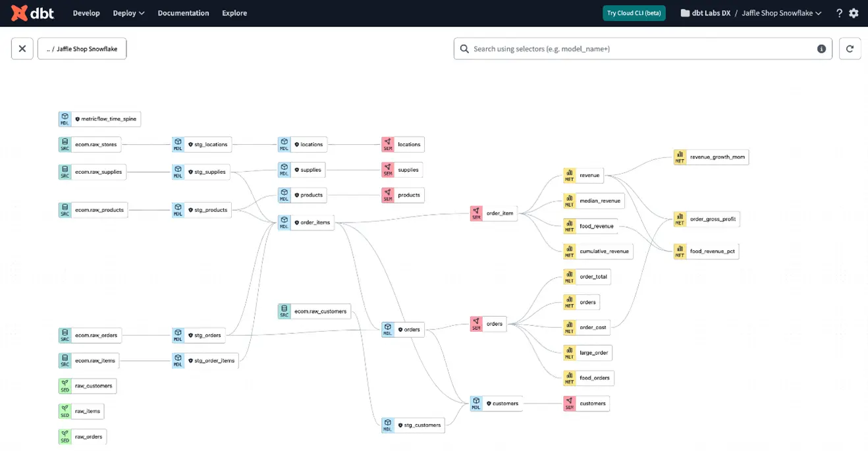The width and height of the screenshot is (868, 451).
Task: Click the locations semantic model icon
Action: click(x=388, y=144)
